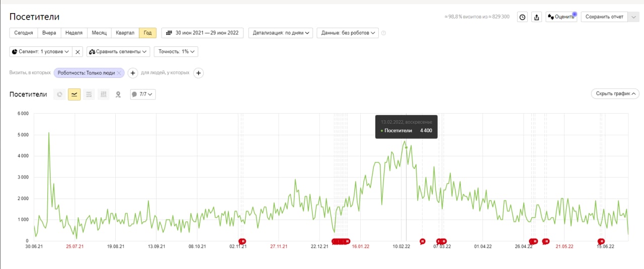Viewport: 644px width, 269px height.
Task: Select the Неделя period tab
Action: tap(74, 33)
